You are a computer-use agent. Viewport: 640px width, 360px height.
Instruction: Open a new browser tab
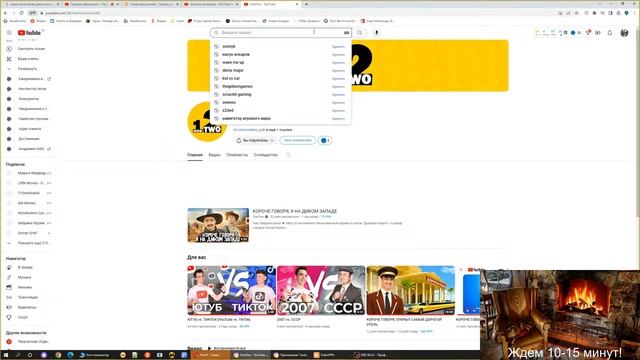[306, 4]
